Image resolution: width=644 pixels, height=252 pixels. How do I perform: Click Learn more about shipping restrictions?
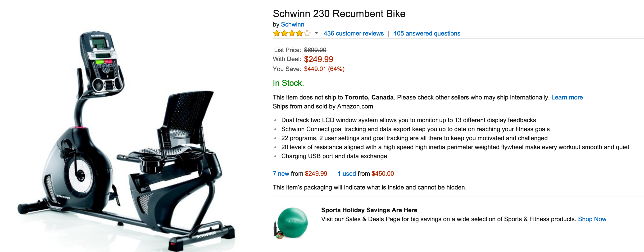567,98
